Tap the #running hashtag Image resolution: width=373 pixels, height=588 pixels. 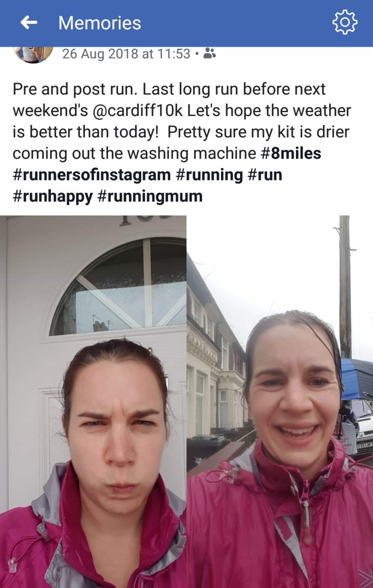point(209,175)
